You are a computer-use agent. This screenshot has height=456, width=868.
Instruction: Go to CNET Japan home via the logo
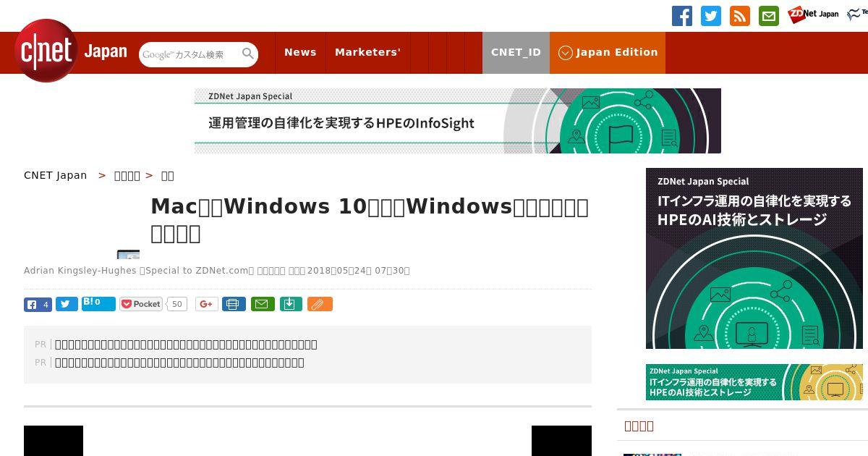71,51
